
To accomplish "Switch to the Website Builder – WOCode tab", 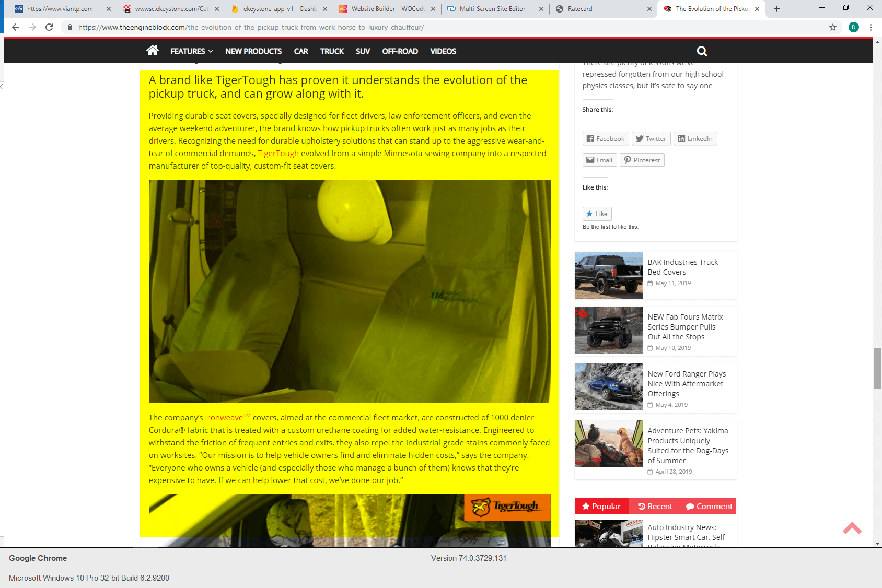I will 387,9.
